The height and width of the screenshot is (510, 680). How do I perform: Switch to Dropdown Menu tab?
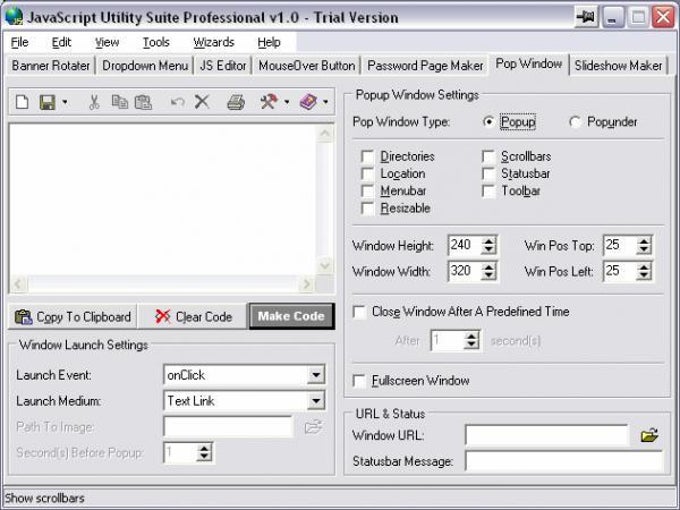pos(145,65)
